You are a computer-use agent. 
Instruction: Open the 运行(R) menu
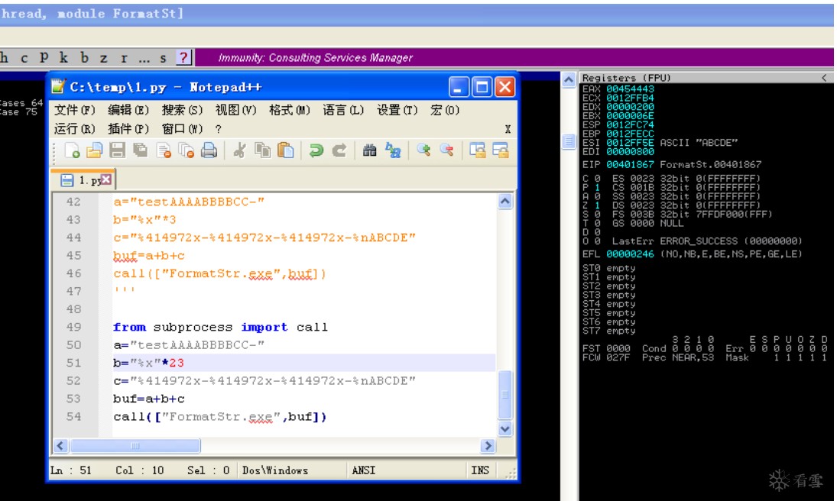(x=75, y=129)
